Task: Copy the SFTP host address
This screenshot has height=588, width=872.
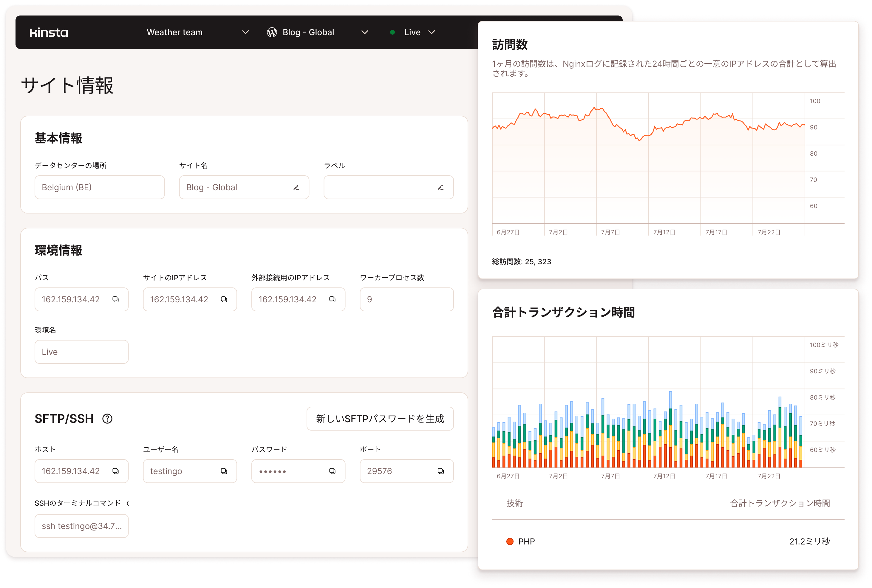Action: coord(115,471)
